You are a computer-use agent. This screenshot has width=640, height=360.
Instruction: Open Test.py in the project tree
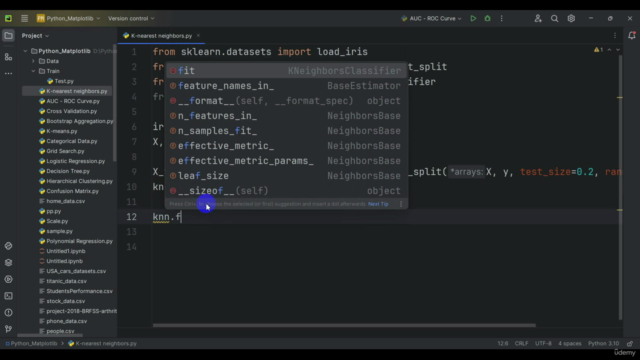pos(60,81)
